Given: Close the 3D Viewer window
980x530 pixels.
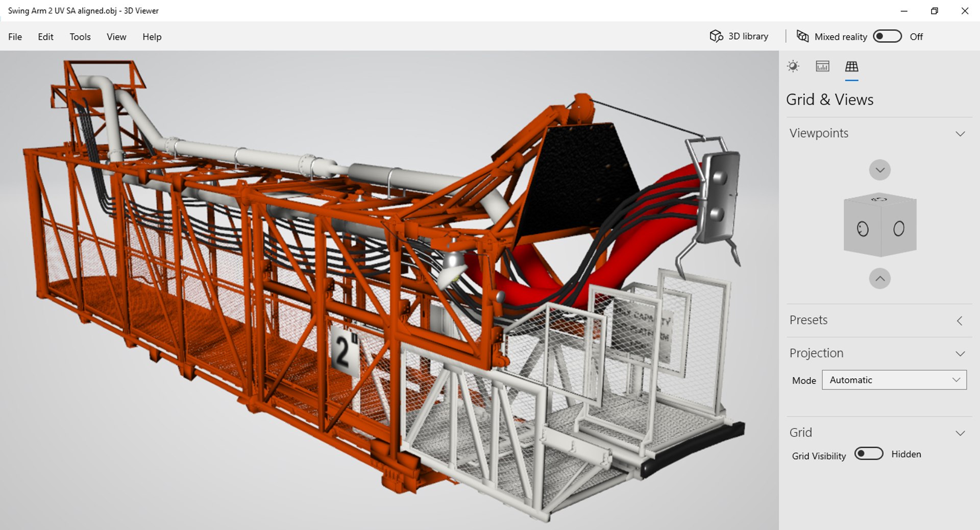Looking at the screenshot, I should click(965, 11).
